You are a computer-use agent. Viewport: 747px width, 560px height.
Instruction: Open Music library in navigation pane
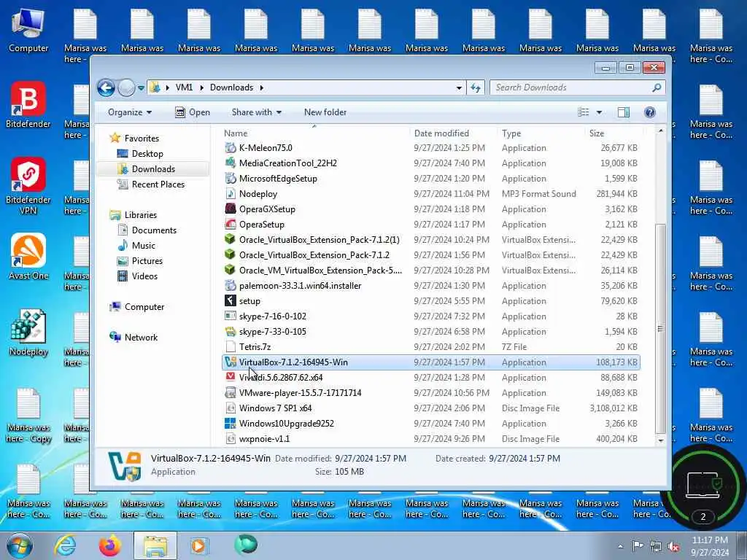point(144,245)
